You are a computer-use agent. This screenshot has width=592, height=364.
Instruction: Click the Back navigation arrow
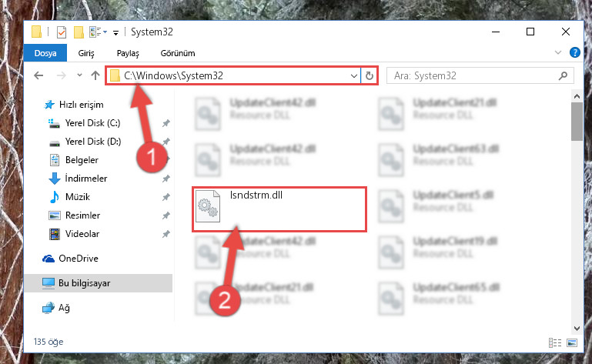coord(38,75)
